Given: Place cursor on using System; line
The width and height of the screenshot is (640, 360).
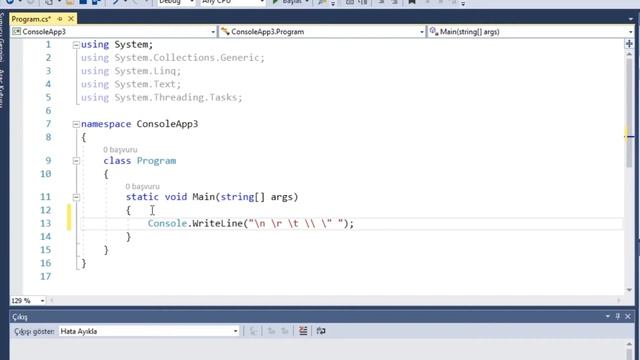Looking at the screenshot, I should (x=117, y=44).
